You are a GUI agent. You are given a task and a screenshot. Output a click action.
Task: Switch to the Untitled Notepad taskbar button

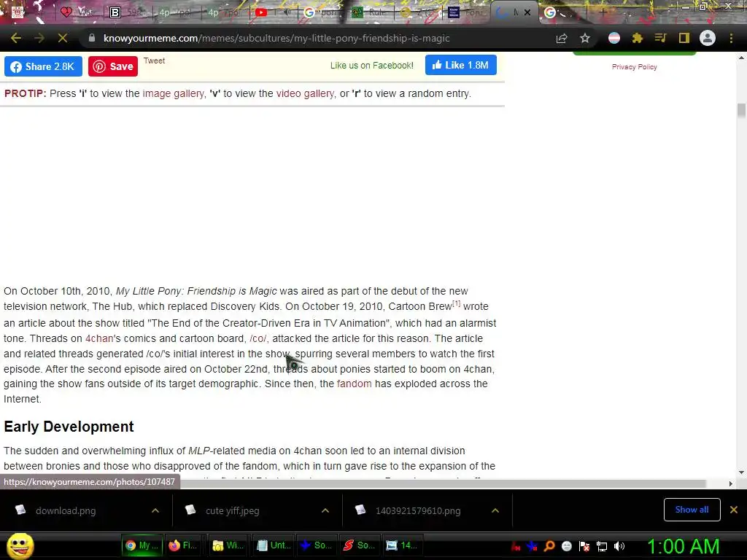(x=273, y=545)
